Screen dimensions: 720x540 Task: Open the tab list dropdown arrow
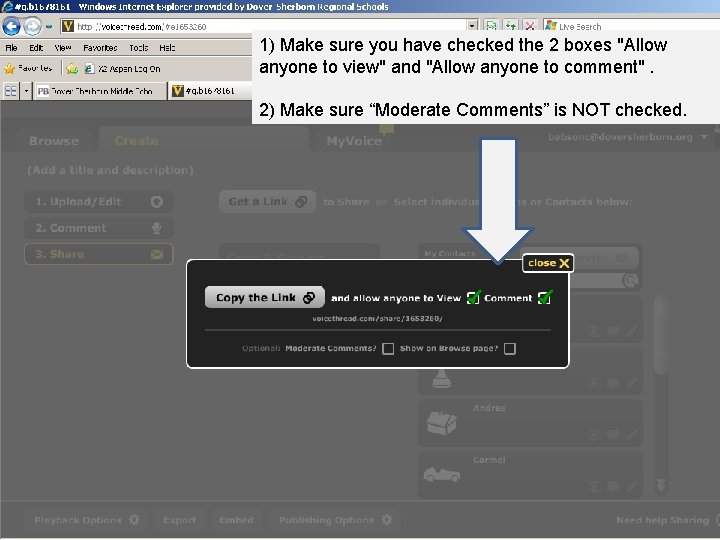point(26,91)
